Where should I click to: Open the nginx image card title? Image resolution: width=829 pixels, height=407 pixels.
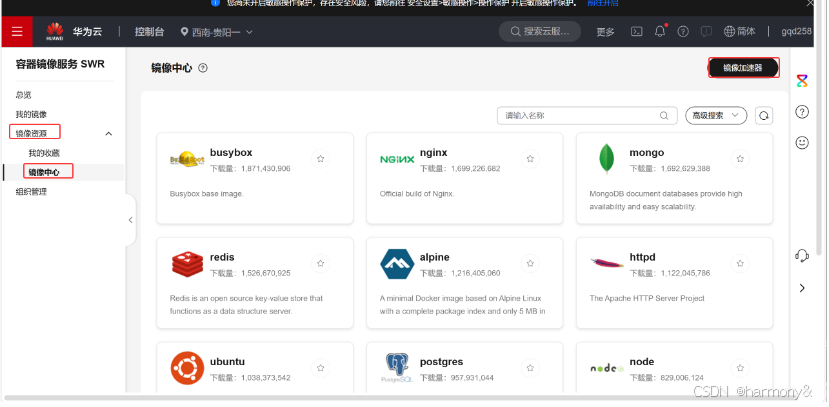pyautogui.click(x=434, y=153)
